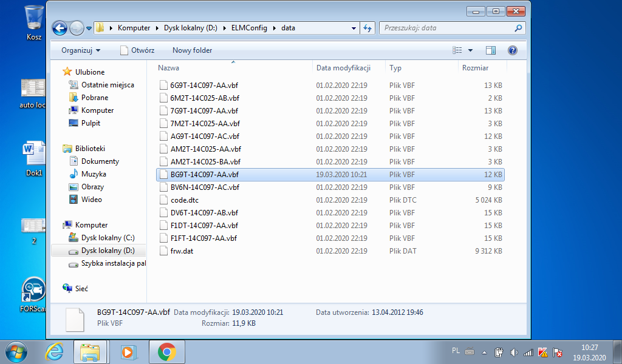
Task: Sort by the Typ column header
Action: (395, 68)
